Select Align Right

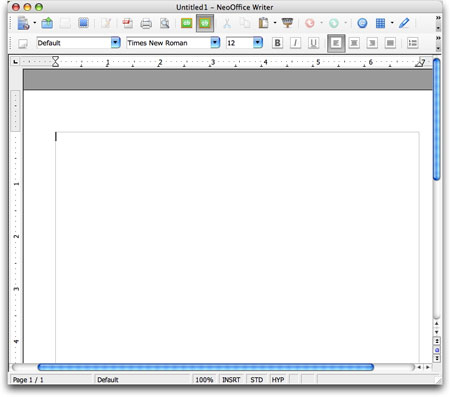point(372,43)
